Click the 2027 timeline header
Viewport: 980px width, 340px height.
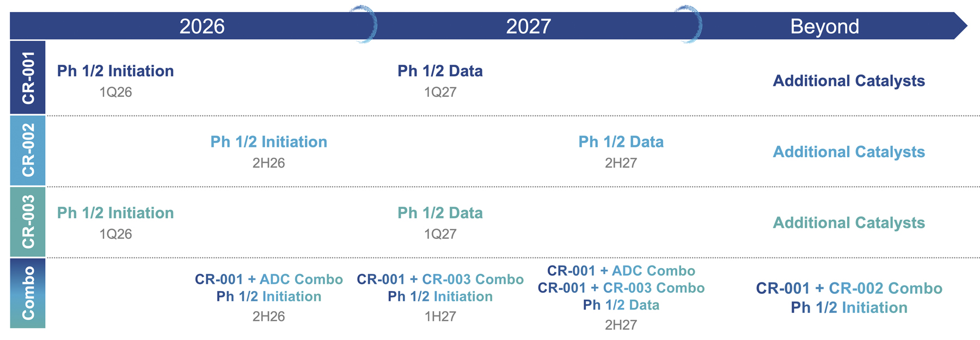click(x=528, y=26)
